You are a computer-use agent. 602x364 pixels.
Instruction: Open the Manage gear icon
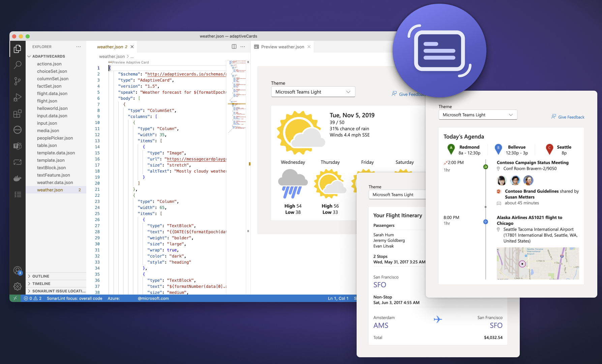(x=18, y=286)
